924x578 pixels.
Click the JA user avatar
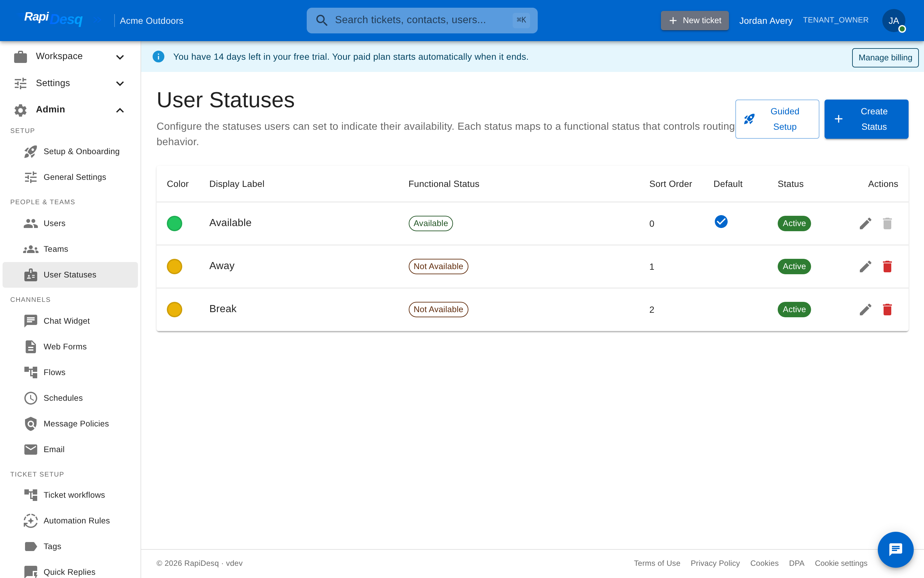click(x=894, y=21)
